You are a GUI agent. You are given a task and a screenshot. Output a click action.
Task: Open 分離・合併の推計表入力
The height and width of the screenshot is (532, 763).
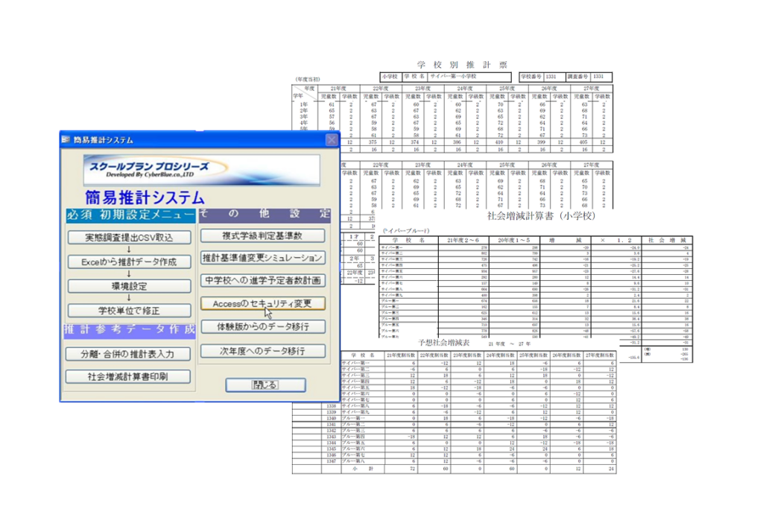[127, 354]
